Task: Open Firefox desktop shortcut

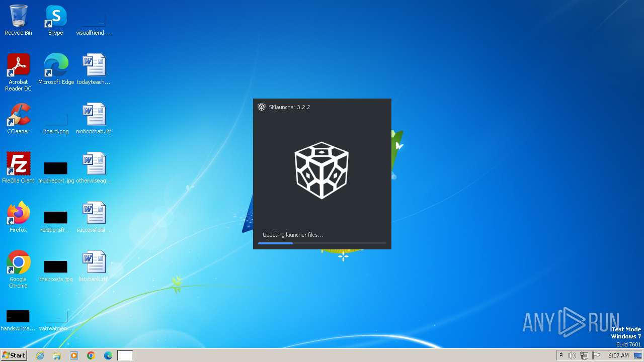Action: [18, 217]
